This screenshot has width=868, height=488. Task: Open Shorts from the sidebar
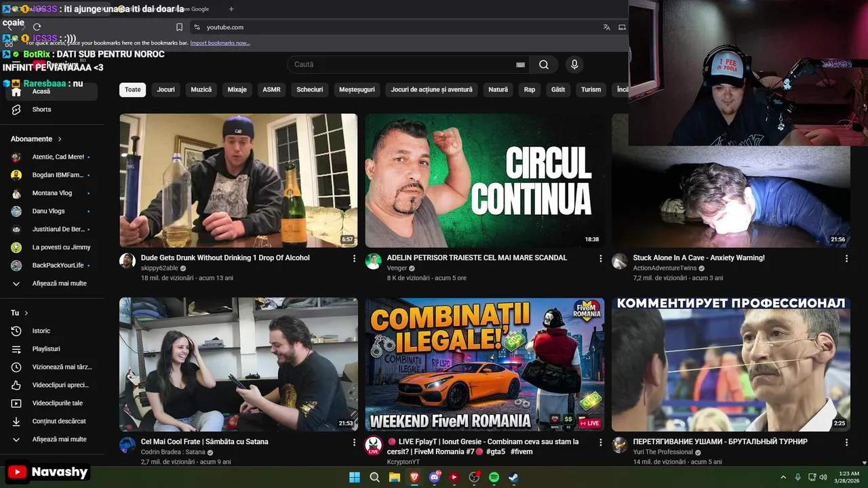coord(52,109)
